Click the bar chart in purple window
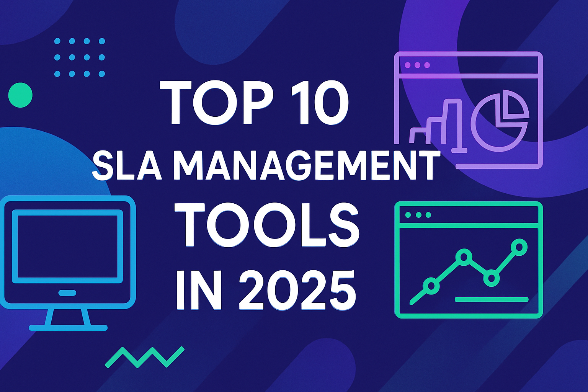The image size is (588, 392). 438,125
